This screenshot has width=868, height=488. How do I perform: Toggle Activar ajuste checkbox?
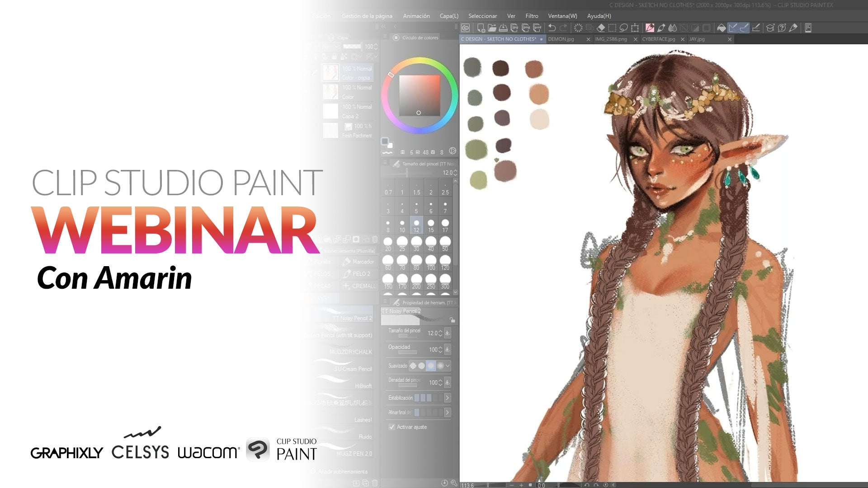tap(392, 427)
